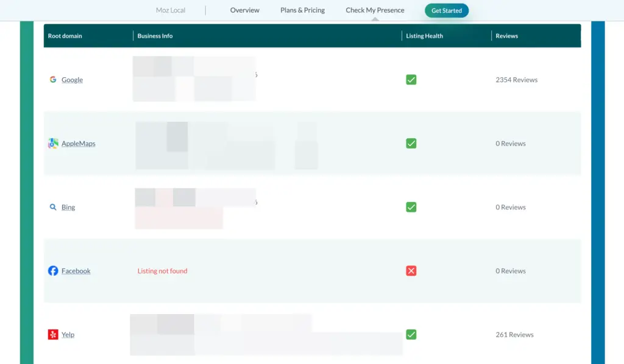This screenshot has width=624, height=364.
Task: Click the AppleMaps listing health checkmark
Action: pos(411,144)
